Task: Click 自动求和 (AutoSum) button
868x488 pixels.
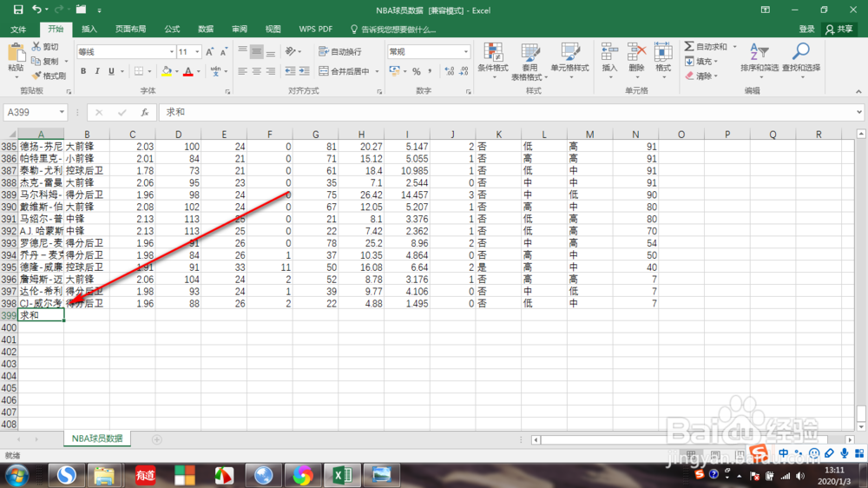Action: coord(707,47)
